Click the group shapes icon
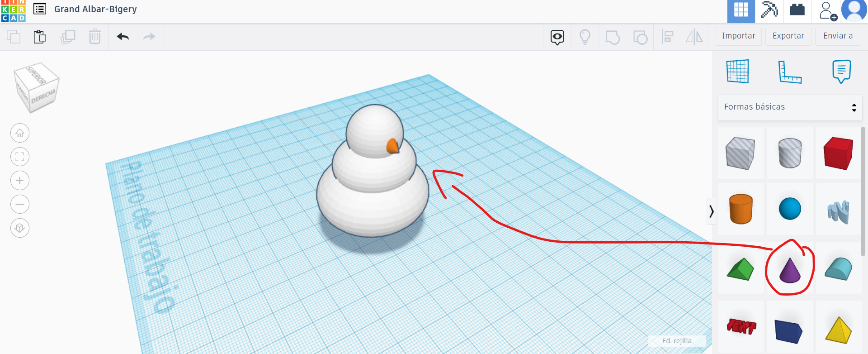 613,37
